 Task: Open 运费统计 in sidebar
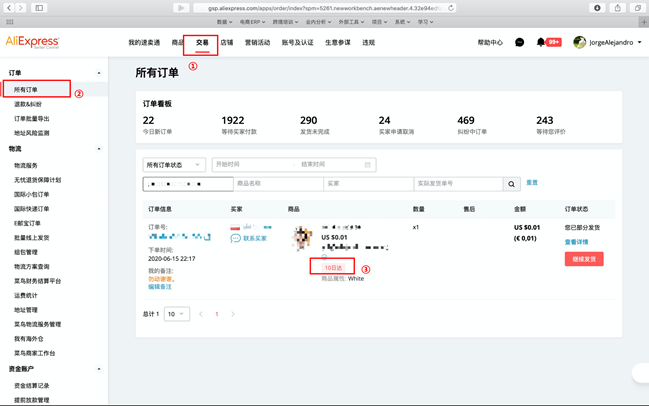[x=26, y=295]
